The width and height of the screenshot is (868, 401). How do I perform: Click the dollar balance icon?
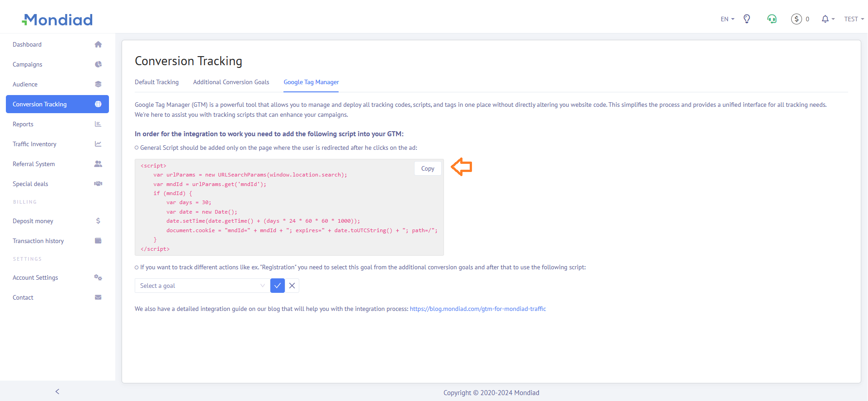pyautogui.click(x=796, y=19)
